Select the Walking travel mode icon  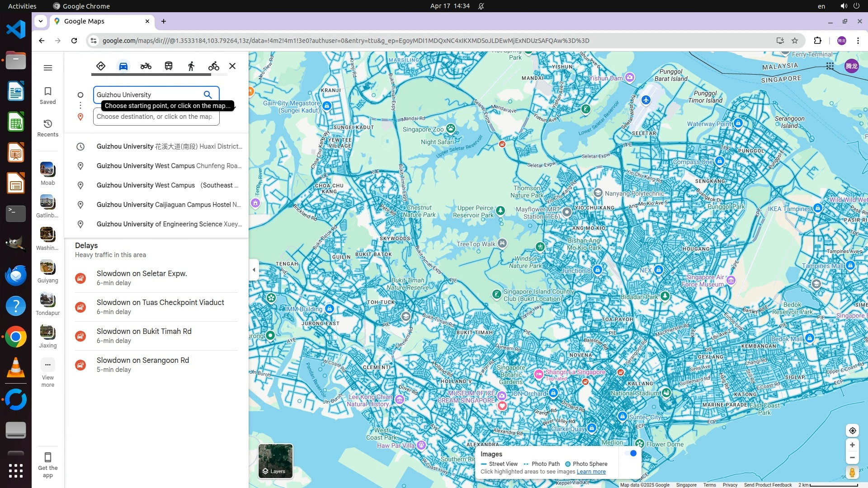[x=191, y=66]
